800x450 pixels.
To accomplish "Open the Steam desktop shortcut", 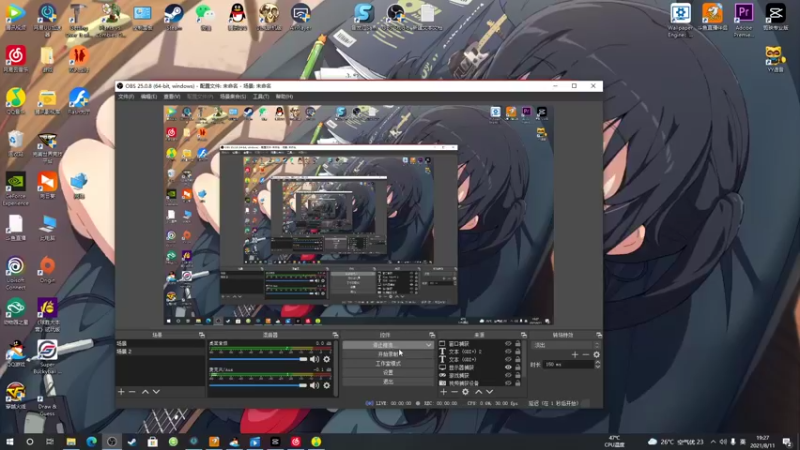I will 174,17.
